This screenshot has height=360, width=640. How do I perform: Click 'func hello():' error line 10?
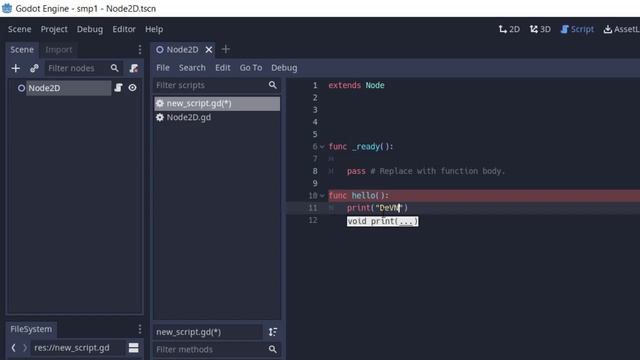pyautogui.click(x=359, y=196)
